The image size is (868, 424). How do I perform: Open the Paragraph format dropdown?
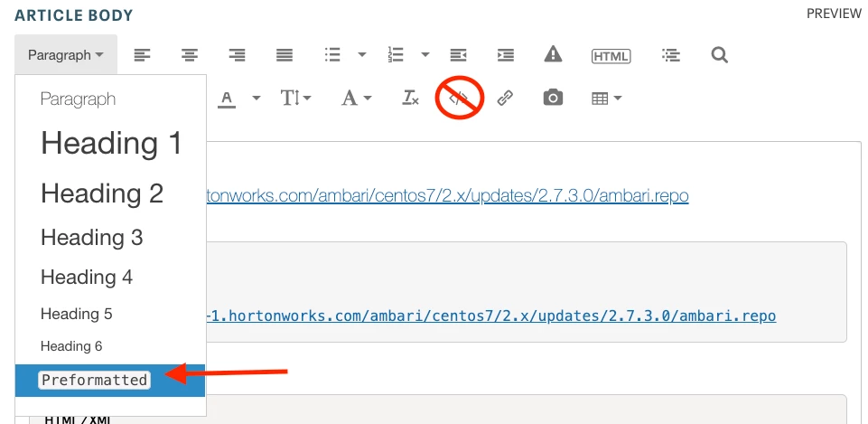[66, 55]
